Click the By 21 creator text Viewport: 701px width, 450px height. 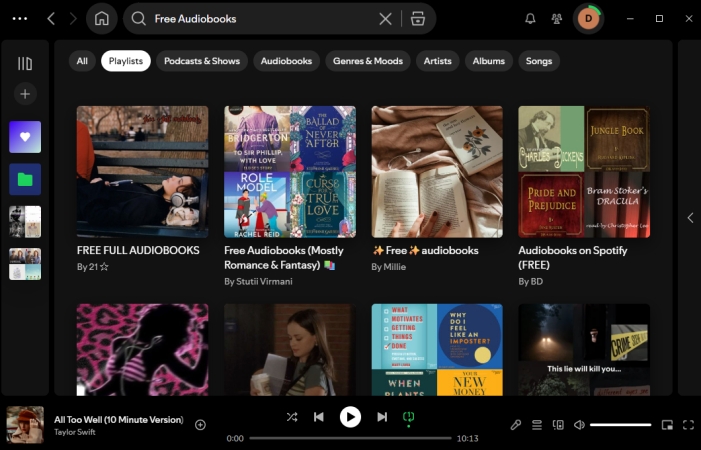click(x=93, y=267)
